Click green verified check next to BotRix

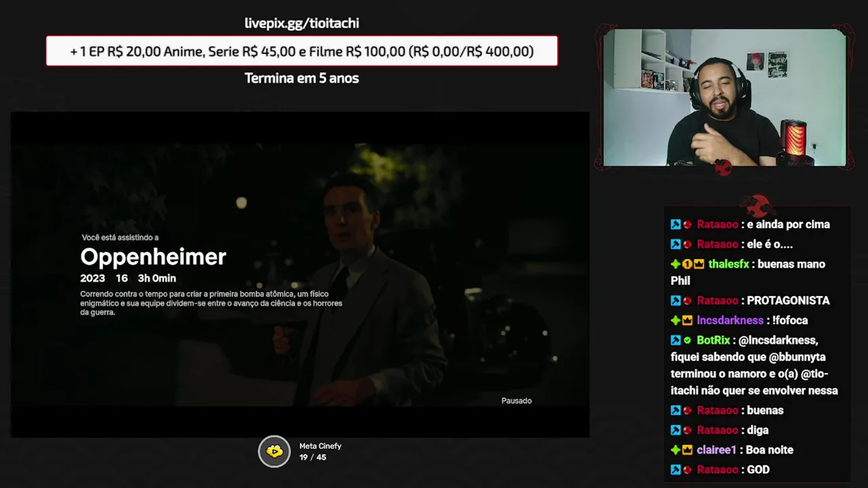[687, 340]
